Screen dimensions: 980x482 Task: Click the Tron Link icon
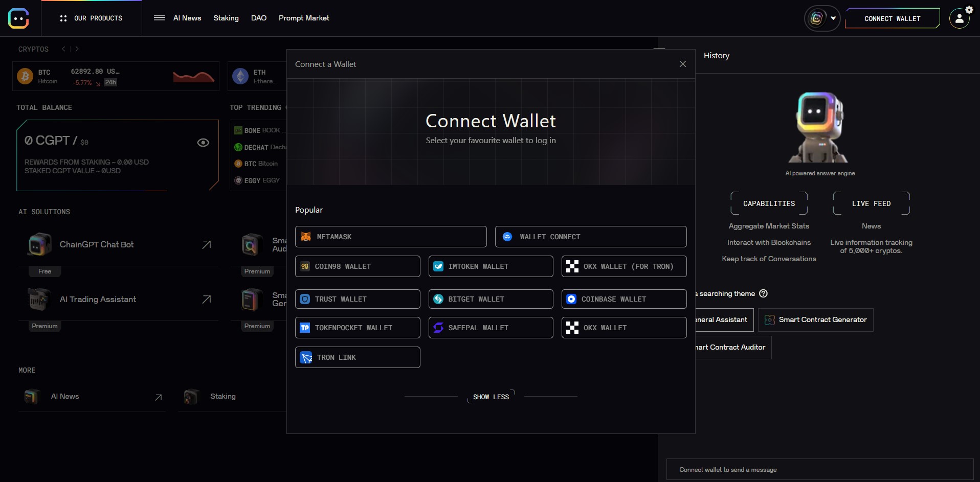306,357
